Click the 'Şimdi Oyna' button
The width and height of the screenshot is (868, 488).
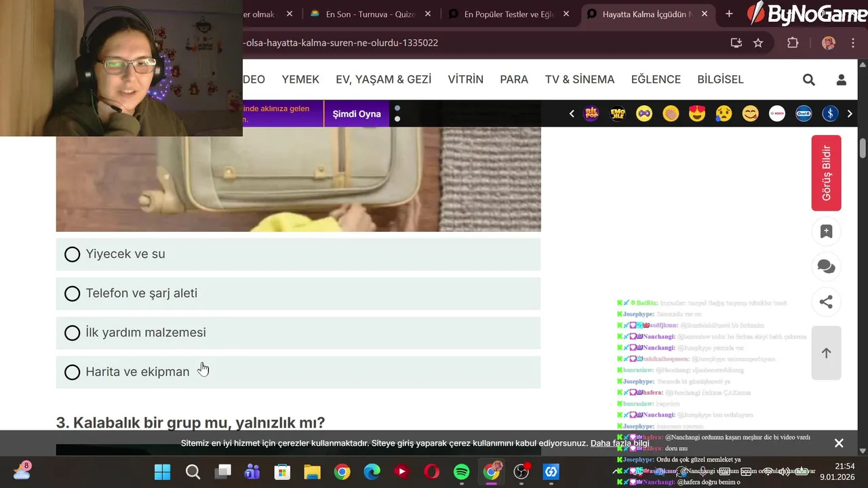pyautogui.click(x=357, y=114)
